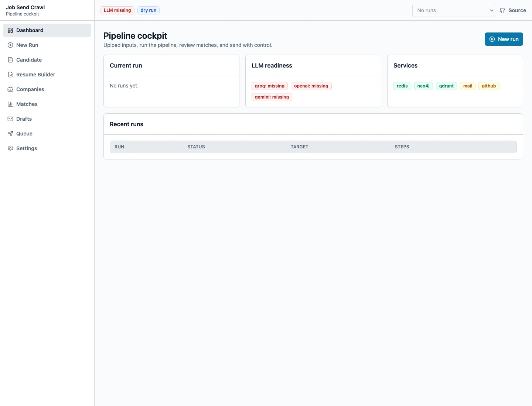Click the dry run badge
Viewport: 532px width, 406px height.
tap(149, 10)
